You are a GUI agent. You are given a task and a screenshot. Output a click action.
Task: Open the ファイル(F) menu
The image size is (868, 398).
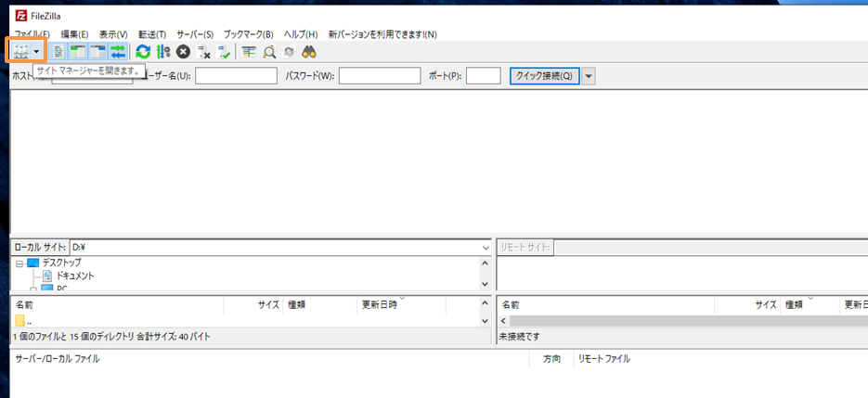32,34
